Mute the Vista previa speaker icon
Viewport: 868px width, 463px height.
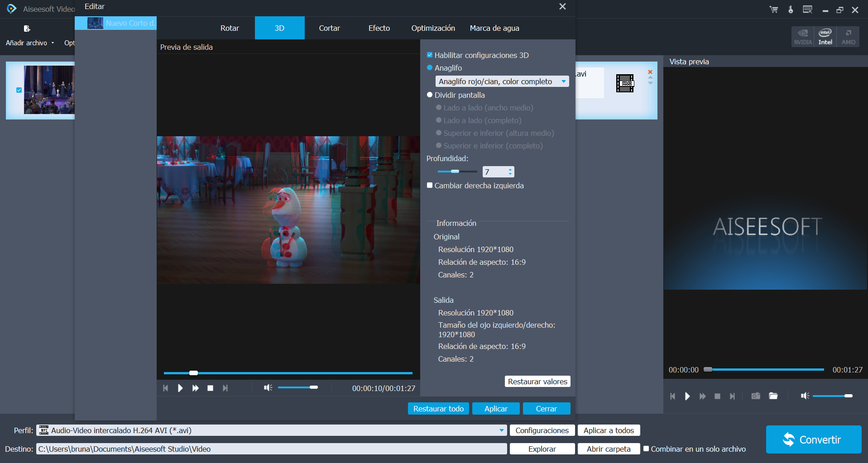point(805,396)
